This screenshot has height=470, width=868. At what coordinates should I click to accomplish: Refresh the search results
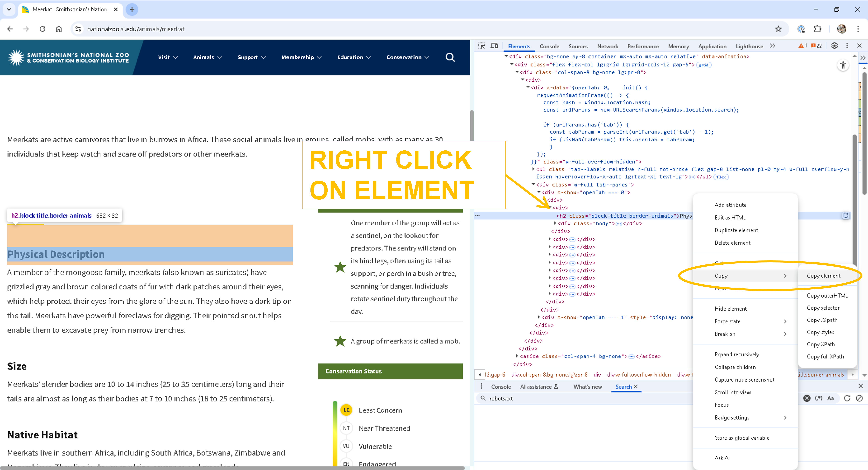click(x=847, y=398)
